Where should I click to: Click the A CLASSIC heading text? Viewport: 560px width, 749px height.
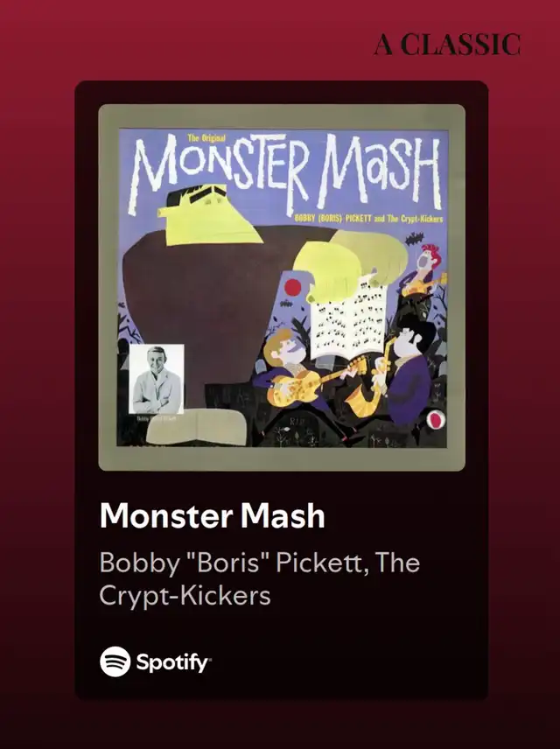tap(447, 45)
